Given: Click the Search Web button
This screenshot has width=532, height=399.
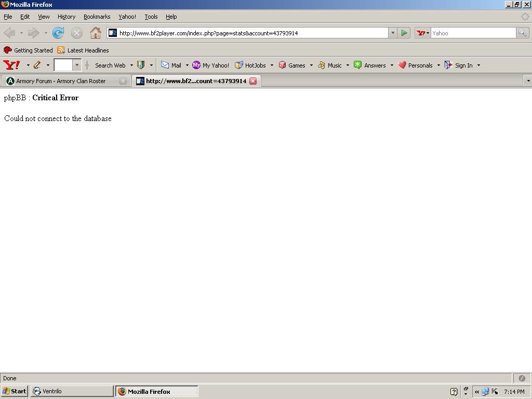Looking at the screenshot, I should 110,65.
